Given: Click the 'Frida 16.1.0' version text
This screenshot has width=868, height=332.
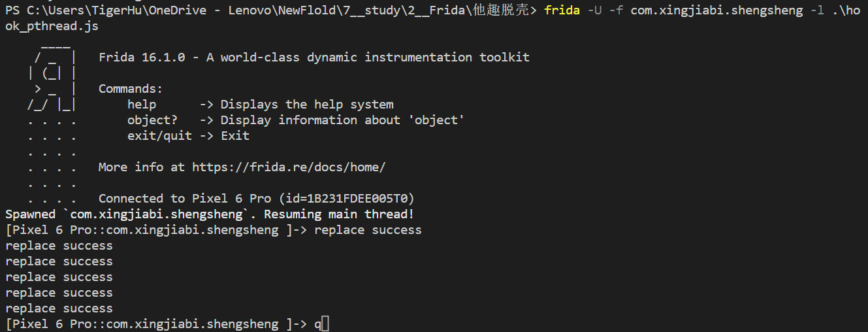Looking at the screenshot, I should (142, 58).
